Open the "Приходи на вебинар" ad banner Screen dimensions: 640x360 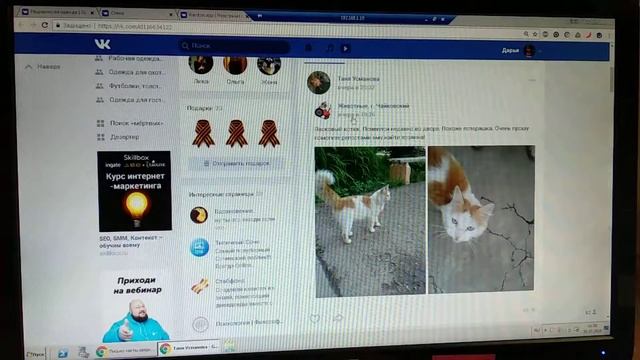(136, 307)
